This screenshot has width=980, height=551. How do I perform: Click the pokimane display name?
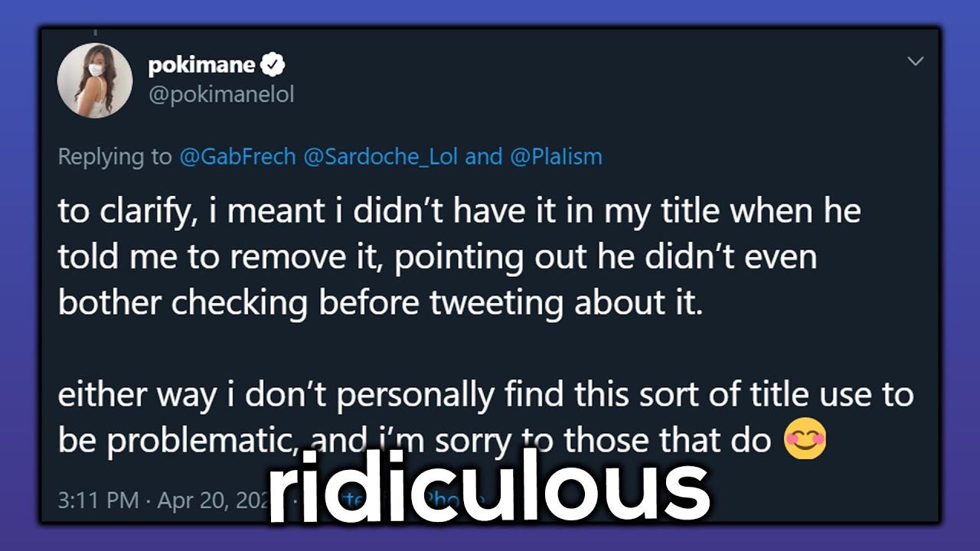pos(201,66)
